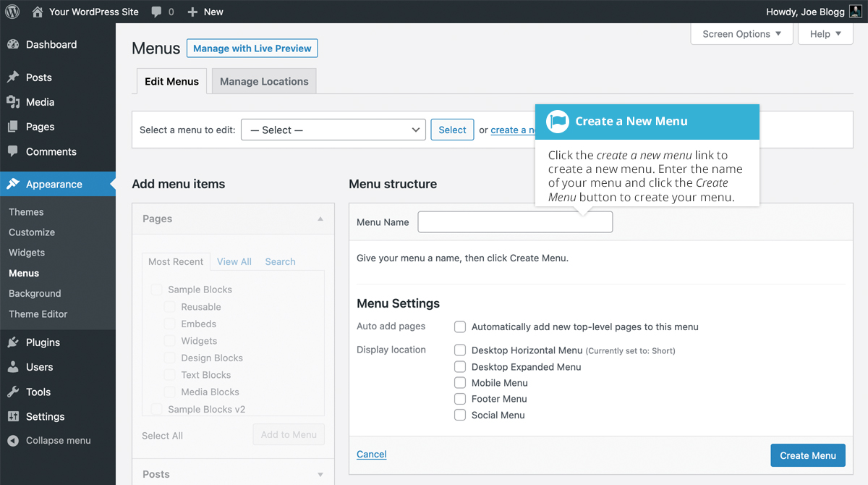Open Customize submenu item
868x485 pixels.
click(32, 232)
